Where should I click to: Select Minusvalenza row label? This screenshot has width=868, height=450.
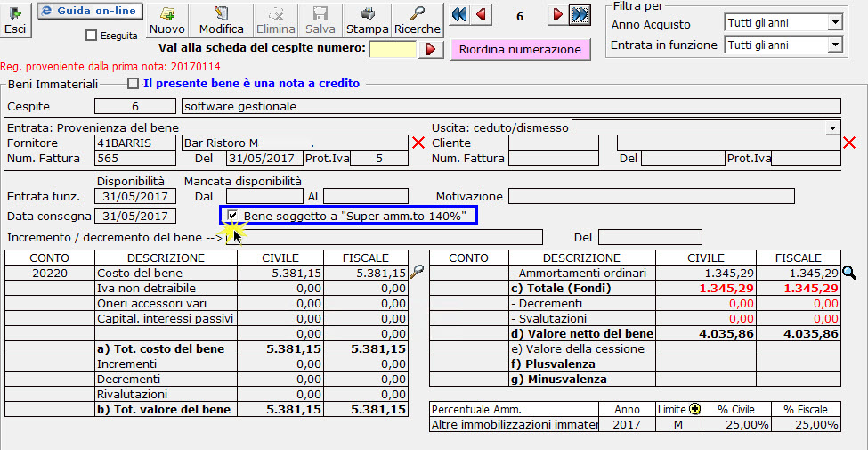582,380
